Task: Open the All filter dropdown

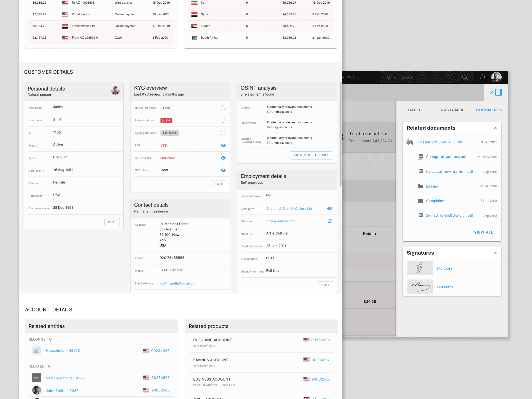Action: click(x=391, y=77)
